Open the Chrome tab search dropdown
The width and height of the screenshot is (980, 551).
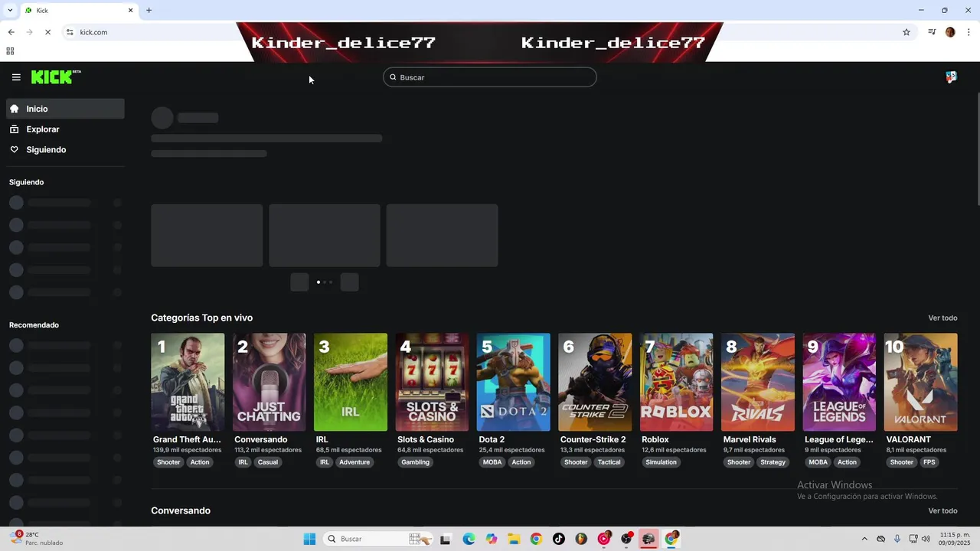tap(10, 10)
